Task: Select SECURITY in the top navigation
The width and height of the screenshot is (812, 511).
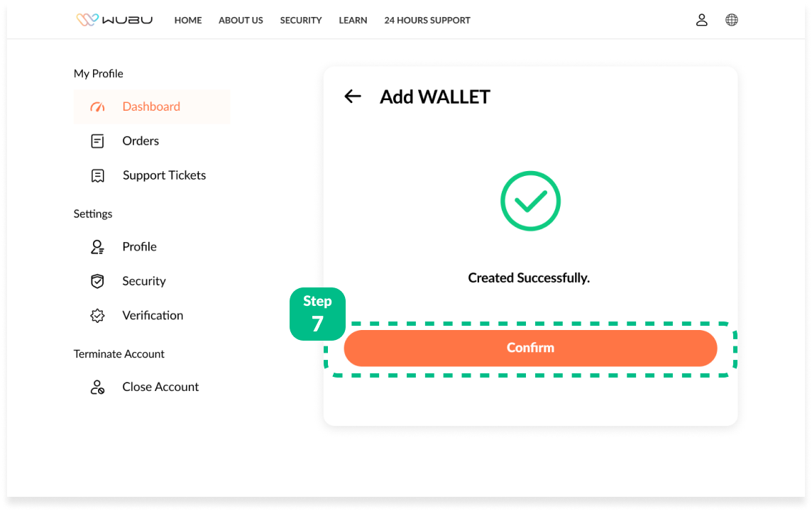Action: pyautogui.click(x=301, y=21)
